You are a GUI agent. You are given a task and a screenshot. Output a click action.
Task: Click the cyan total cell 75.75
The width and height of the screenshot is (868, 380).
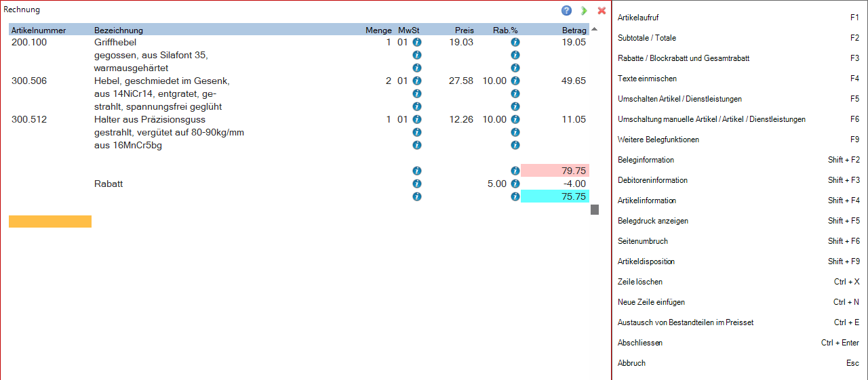(555, 196)
